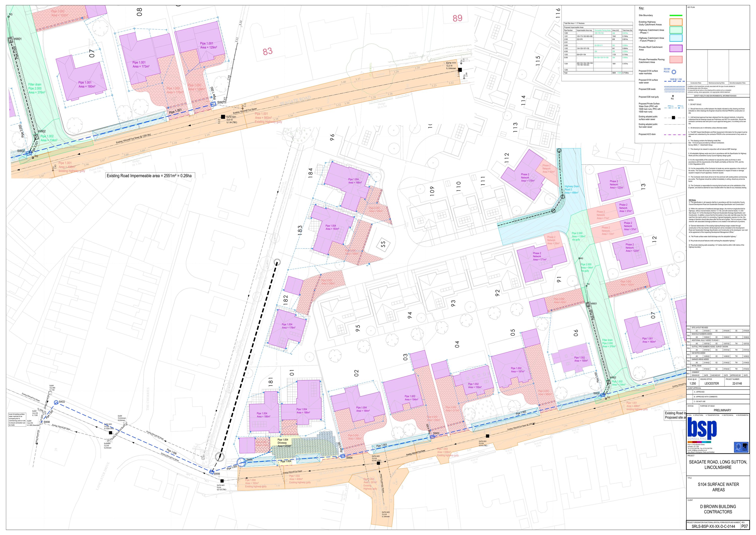Screen dimensions: 756x535
Task: Click the proposed S104 manhole symbol in key
Action: [x=674, y=72]
